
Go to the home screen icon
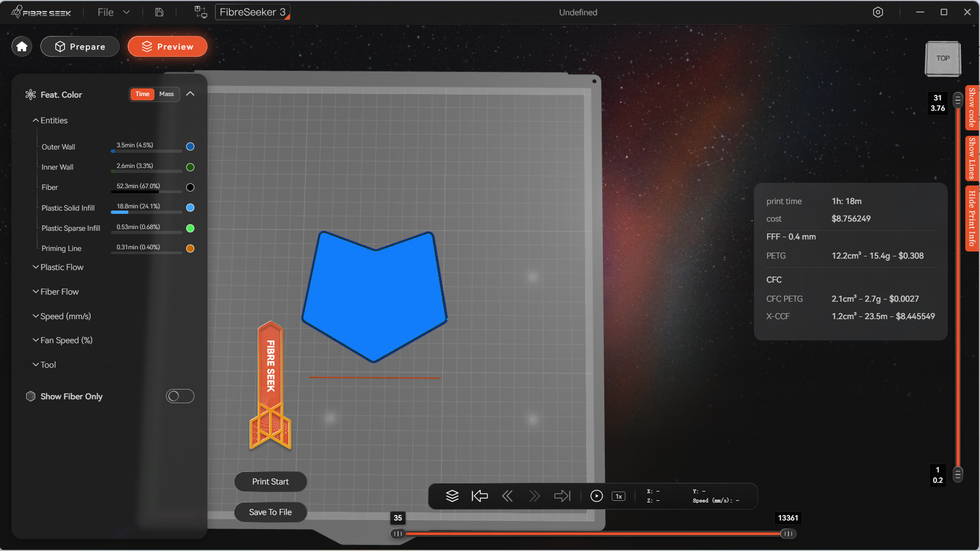tap(22, 47)
